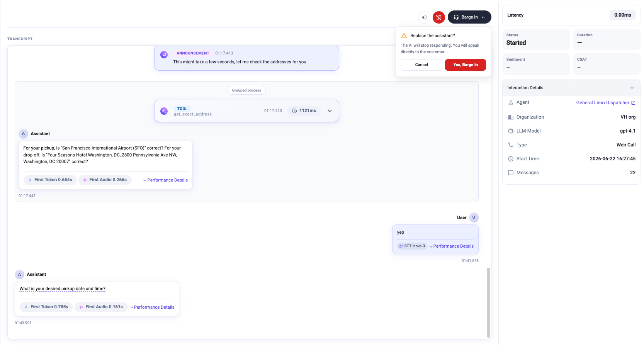Click the first Assistant avatar near 01:17.443
Screen dimensions: 644x345
(23, 134)
